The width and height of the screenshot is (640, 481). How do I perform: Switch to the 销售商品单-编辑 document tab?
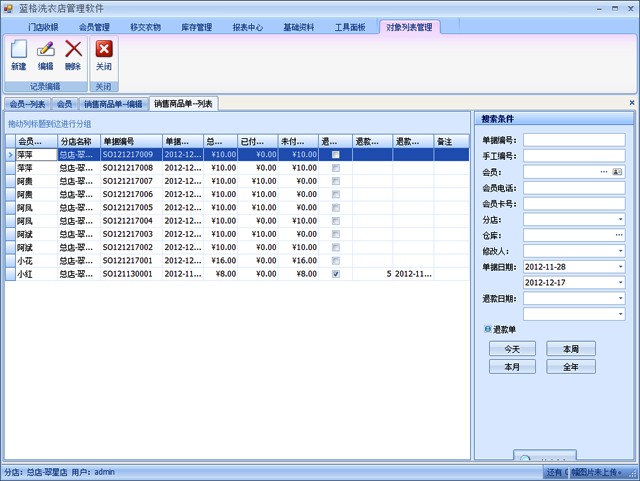[x=113, y=104]
